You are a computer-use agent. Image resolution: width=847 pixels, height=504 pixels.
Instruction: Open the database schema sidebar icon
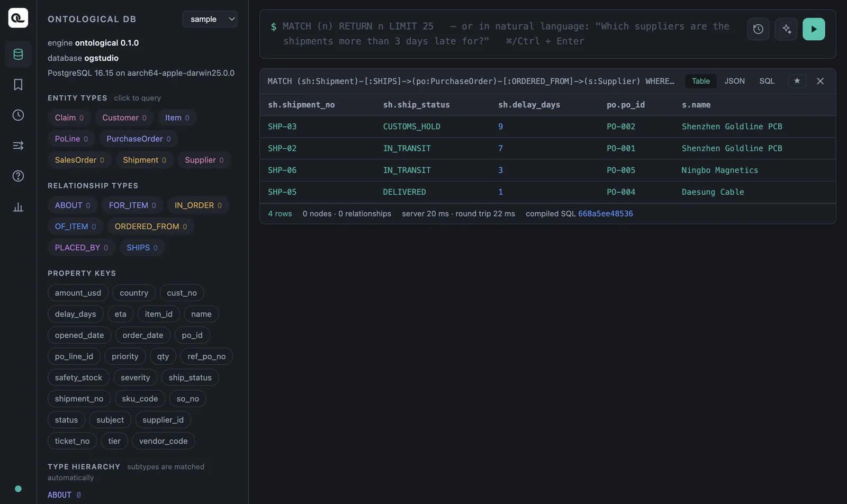tap(18, 54)
